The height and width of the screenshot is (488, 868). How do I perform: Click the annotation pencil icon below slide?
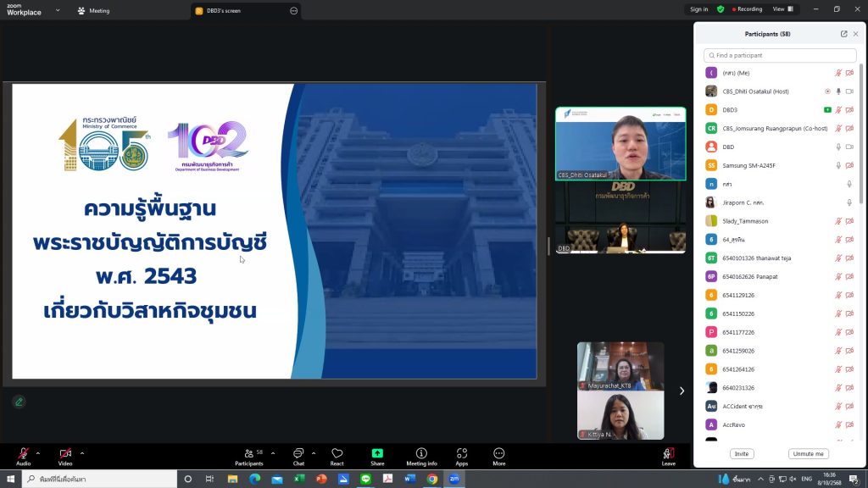[x=19, y=402]
